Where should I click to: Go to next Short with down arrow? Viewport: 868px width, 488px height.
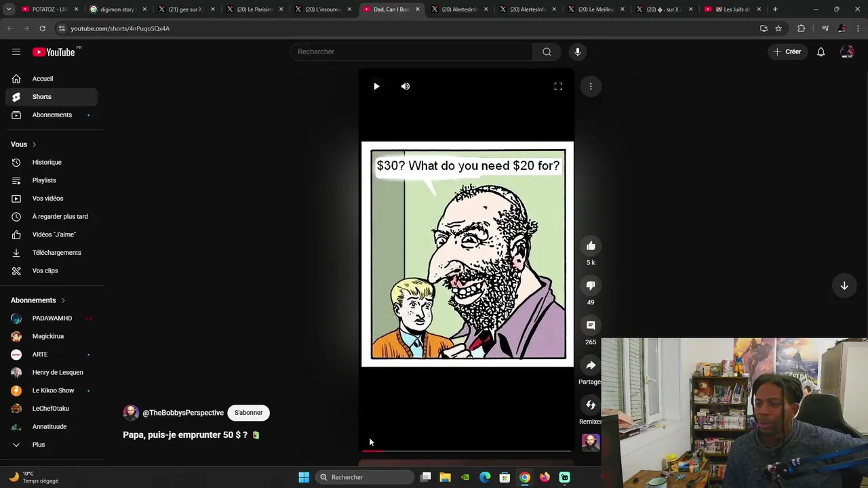coord(844,286)
